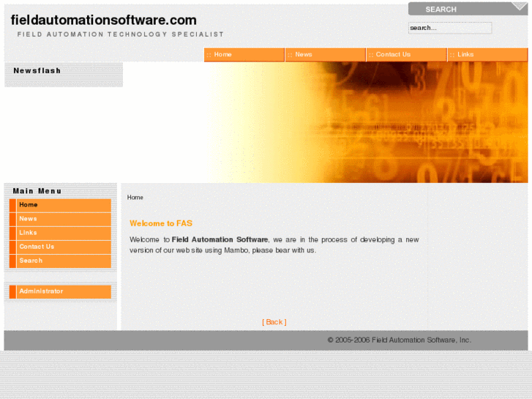
Task: Select Home in the Main Menu sidebar
Action: 60,205
